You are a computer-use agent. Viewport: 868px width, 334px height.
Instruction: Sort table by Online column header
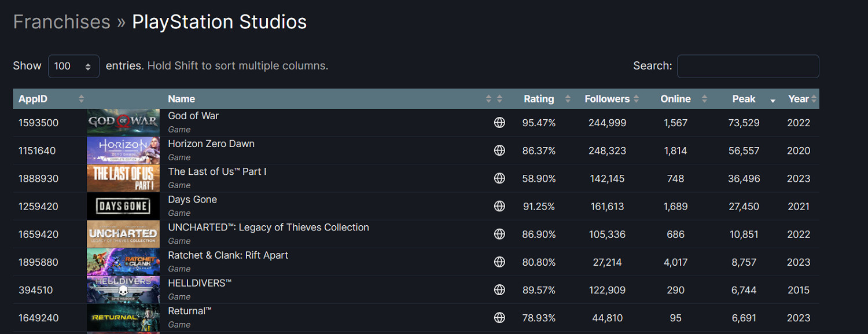pos(675,99)
